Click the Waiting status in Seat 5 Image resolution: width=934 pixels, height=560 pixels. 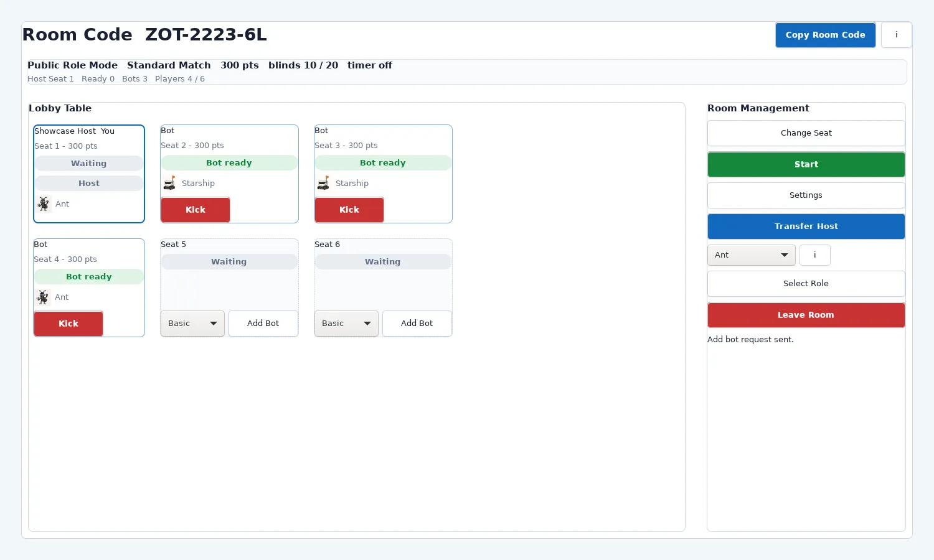point(229,262)
